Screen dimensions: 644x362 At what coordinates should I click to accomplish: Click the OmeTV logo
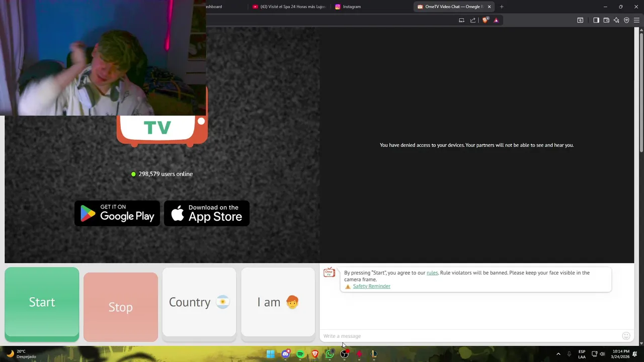tap(162, 131)
